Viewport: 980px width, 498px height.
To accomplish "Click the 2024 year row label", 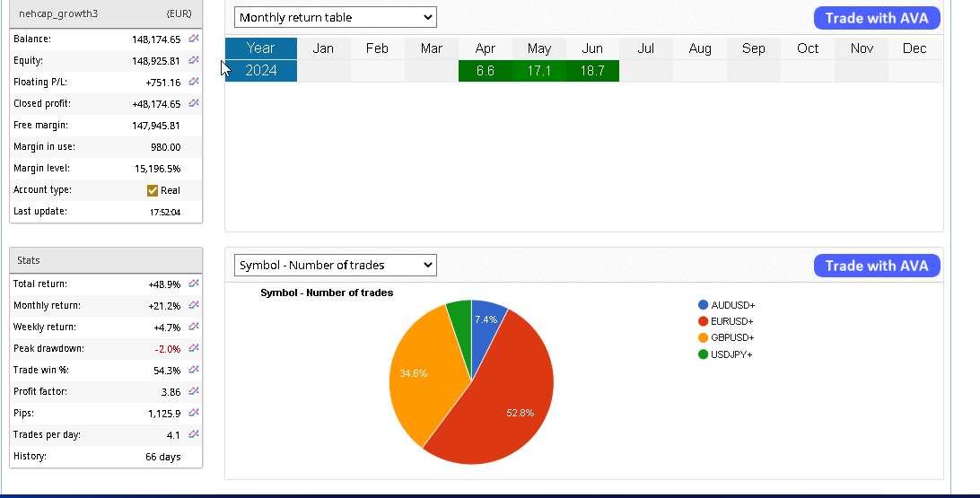I will point(260,71).
